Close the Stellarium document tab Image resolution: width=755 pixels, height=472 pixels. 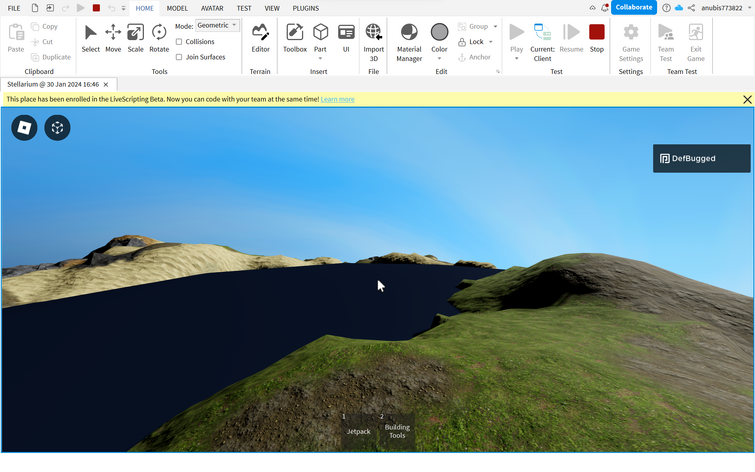tap(106, 84)
